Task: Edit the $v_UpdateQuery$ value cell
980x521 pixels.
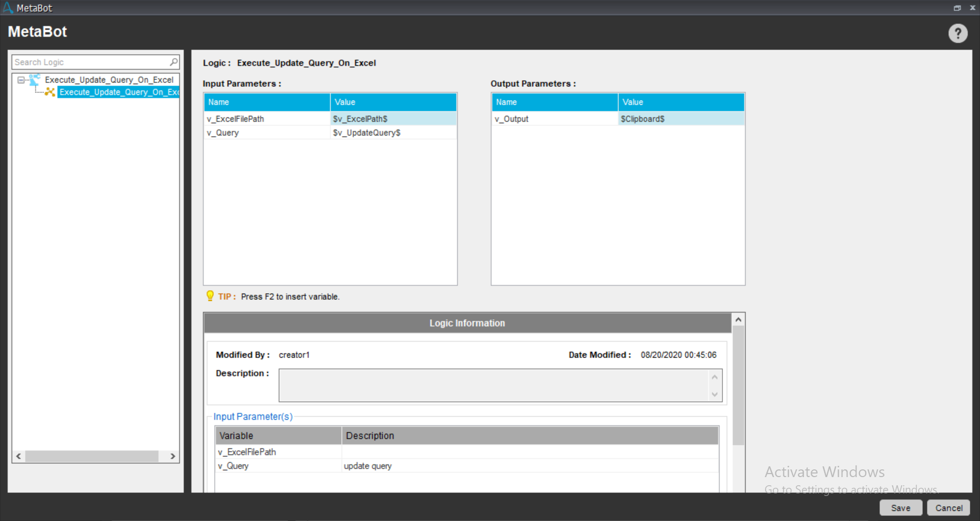Action: (393, 133)
